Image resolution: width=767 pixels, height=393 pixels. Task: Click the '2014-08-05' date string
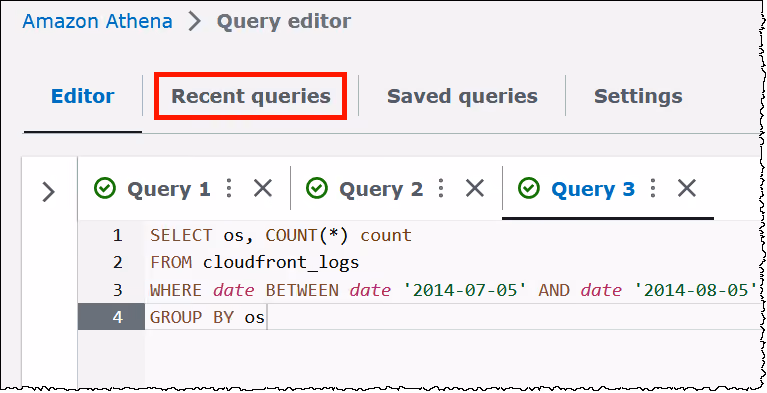click(x=696, y=290)
